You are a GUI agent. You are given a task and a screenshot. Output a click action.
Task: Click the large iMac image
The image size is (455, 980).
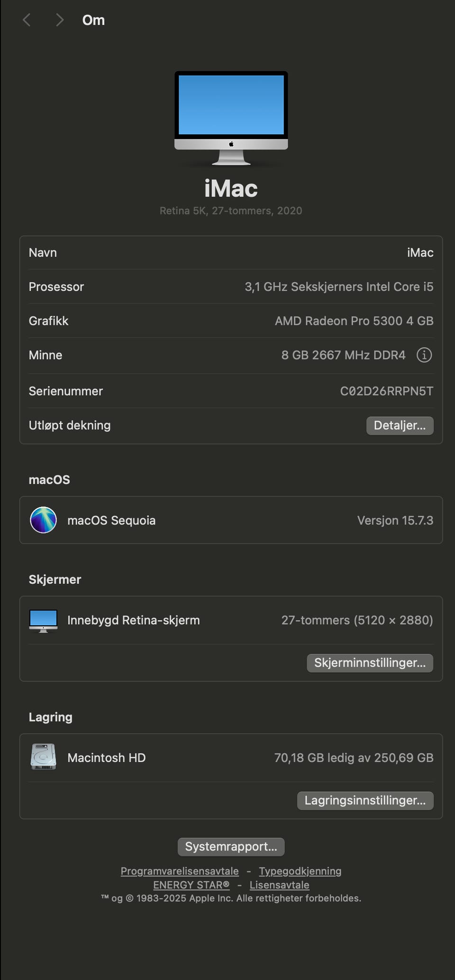[231, 118]
